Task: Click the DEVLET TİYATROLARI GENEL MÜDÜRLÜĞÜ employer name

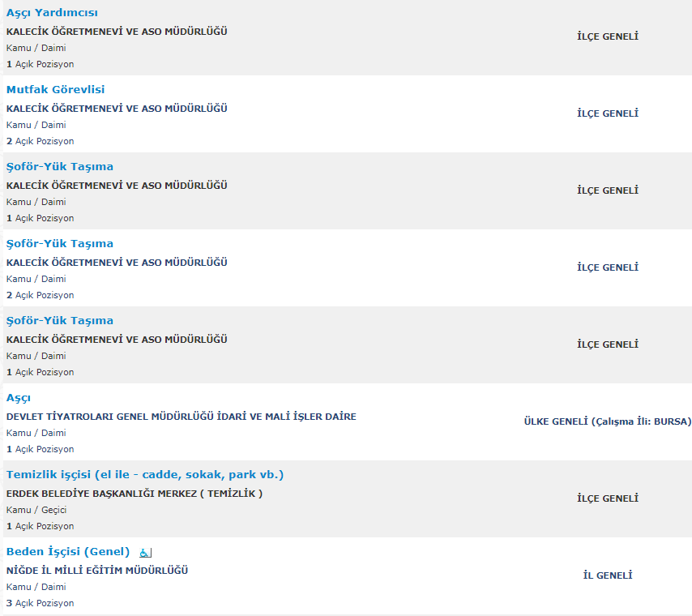Action: [x=181, y=417]
